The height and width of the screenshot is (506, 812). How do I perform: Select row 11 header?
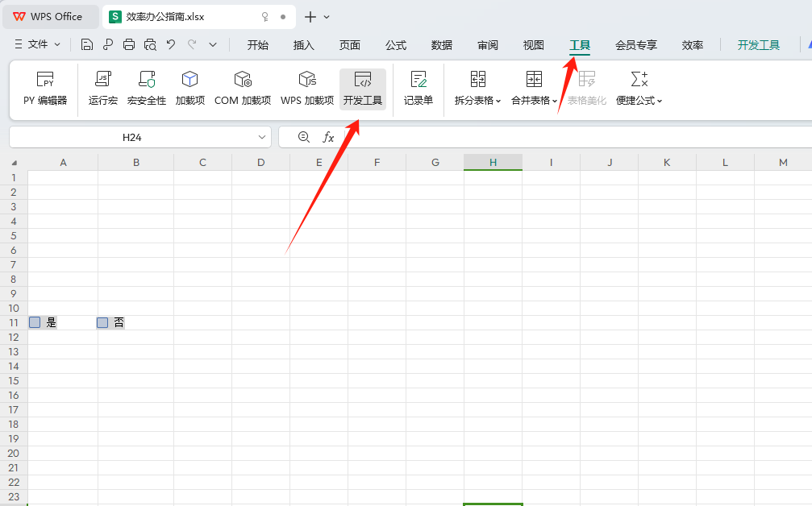(x=14, y=322)
